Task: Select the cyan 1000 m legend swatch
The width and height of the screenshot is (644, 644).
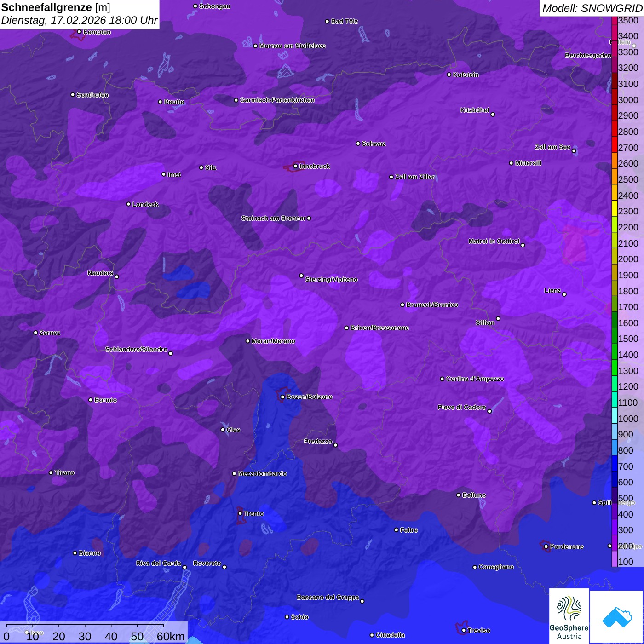Action: pyautogui.click(x=615, y=415)
